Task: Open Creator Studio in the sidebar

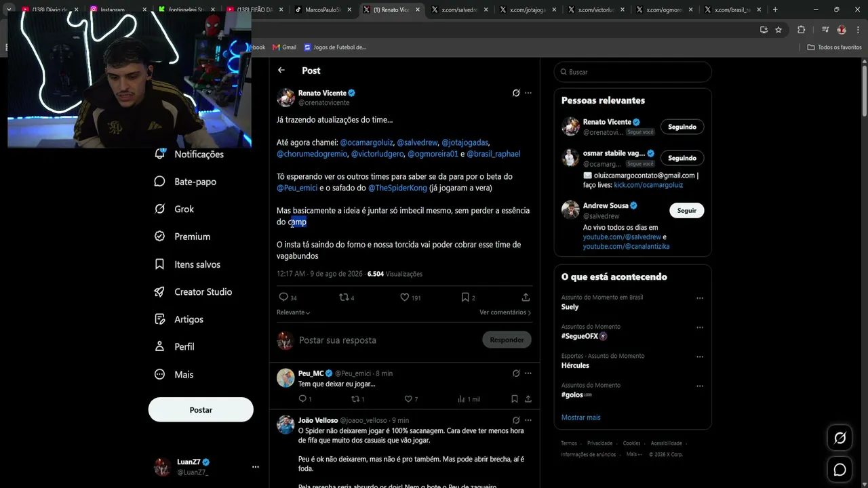Action: coord(193,292)
